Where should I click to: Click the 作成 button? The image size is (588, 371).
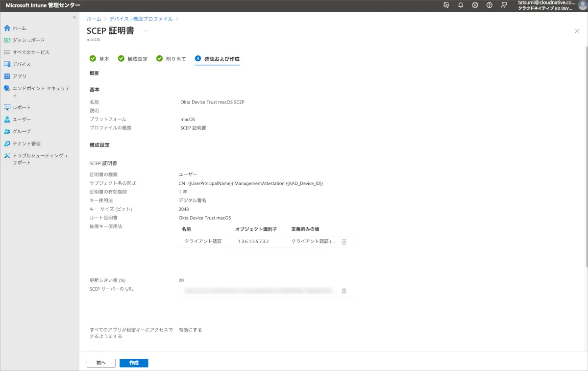point(134,363)
